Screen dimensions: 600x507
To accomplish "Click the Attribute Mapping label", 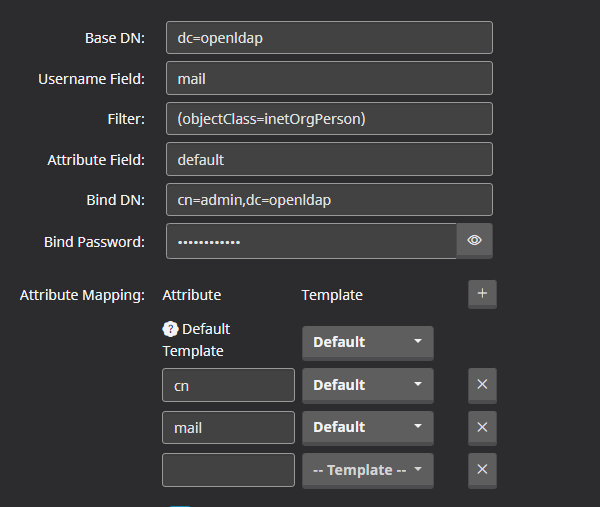I will 82,295.
